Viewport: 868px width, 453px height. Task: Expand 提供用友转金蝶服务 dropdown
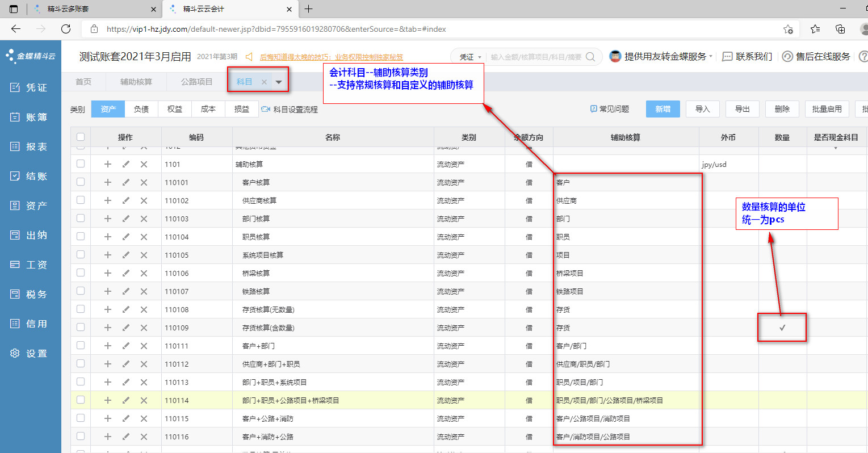pyautogui.click(x=711, y=56)
